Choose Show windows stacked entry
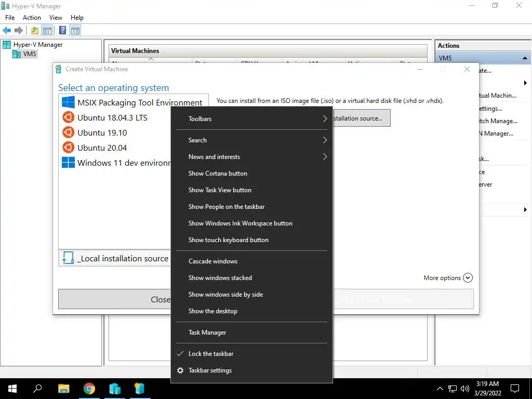Screen dimensions: 532x399 251,278
